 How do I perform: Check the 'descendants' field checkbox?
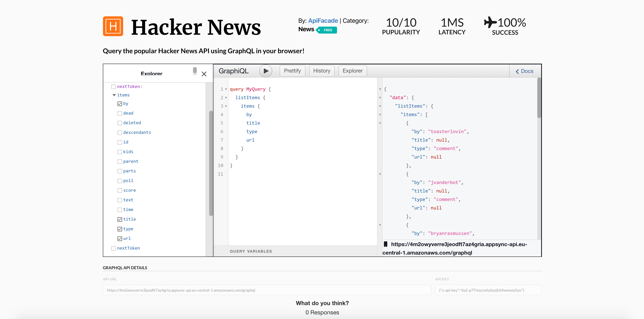coord(120,133)
